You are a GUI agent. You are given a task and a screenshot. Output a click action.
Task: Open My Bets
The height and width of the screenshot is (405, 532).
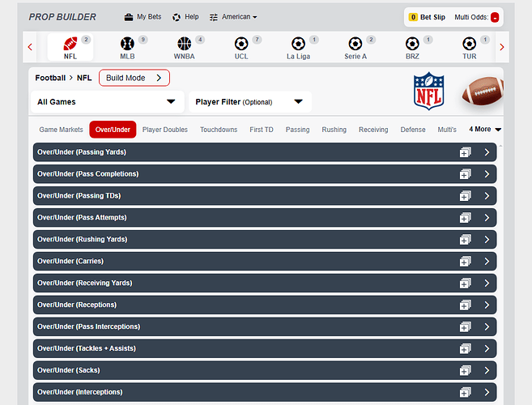pos(143,17)
